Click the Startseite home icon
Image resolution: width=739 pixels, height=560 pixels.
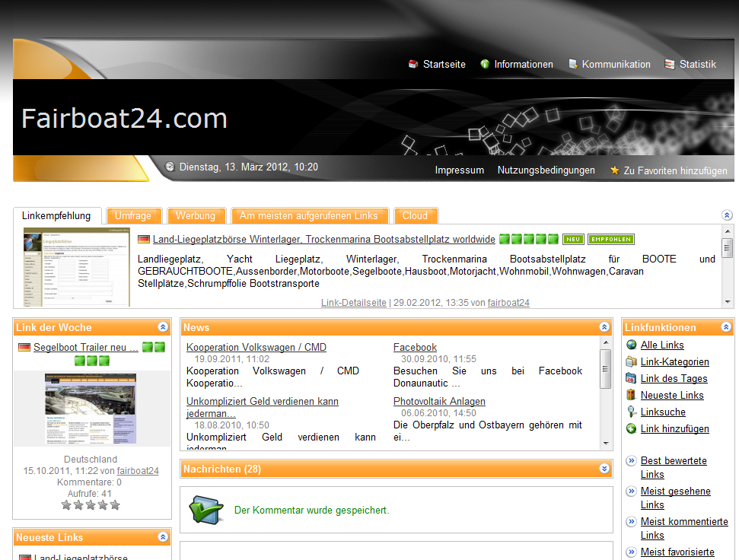(413, 64)
